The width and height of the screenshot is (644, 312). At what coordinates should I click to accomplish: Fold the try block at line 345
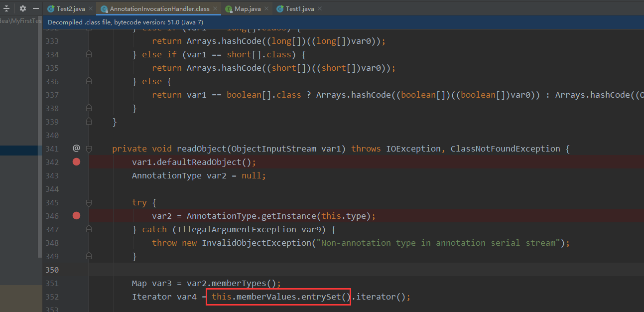(x=89, y=202)
